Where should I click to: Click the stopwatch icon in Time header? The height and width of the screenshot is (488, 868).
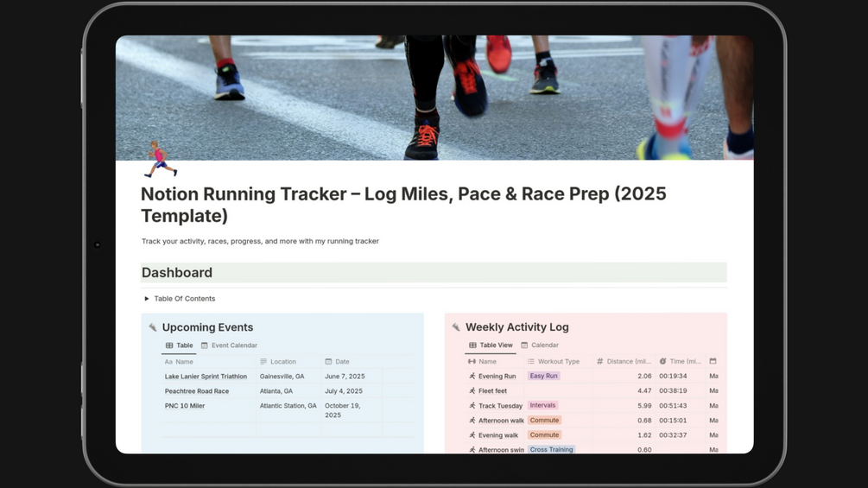coord(662,362)
